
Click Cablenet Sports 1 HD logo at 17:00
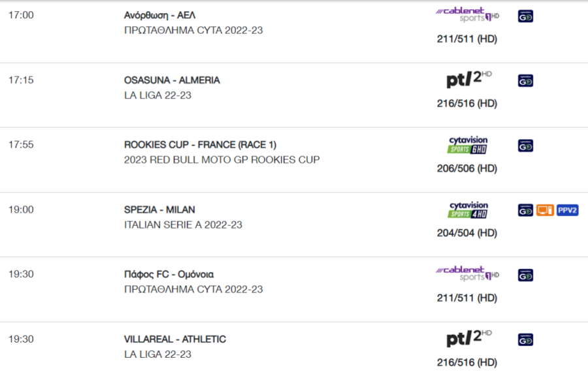click(467, 14)
